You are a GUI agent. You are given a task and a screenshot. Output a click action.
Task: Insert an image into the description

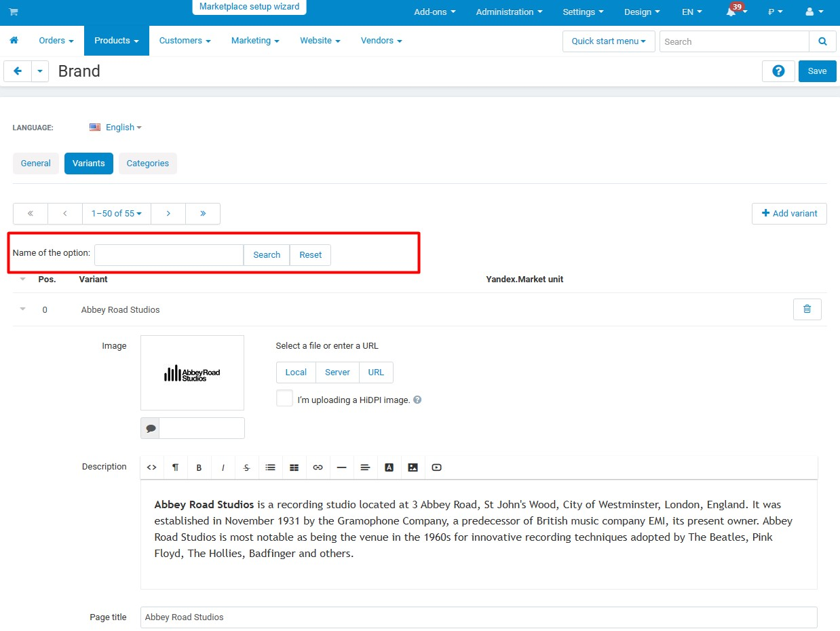(x=413, y=467)
